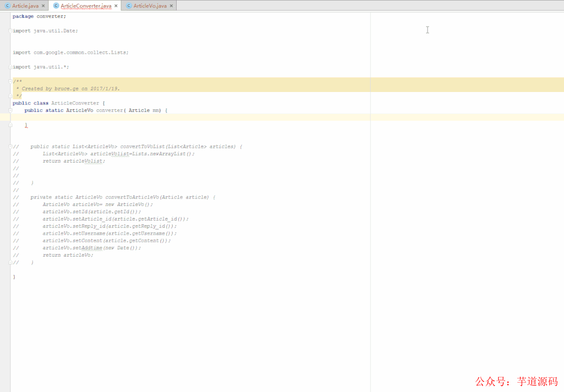Click the 'Created by bruce.ge' comment line
This screenshot has width=564, height=392.
(68, 88)
